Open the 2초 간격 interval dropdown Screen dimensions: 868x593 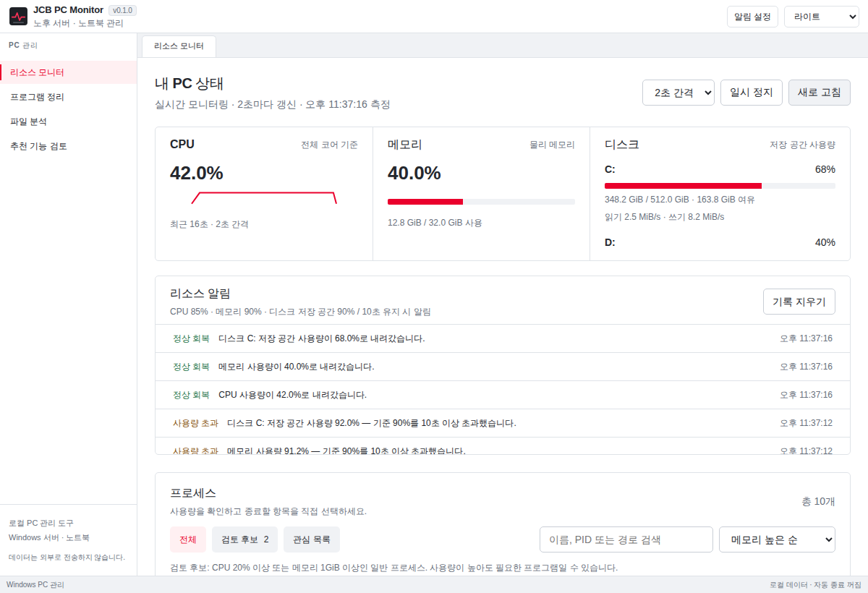[678, 93]
